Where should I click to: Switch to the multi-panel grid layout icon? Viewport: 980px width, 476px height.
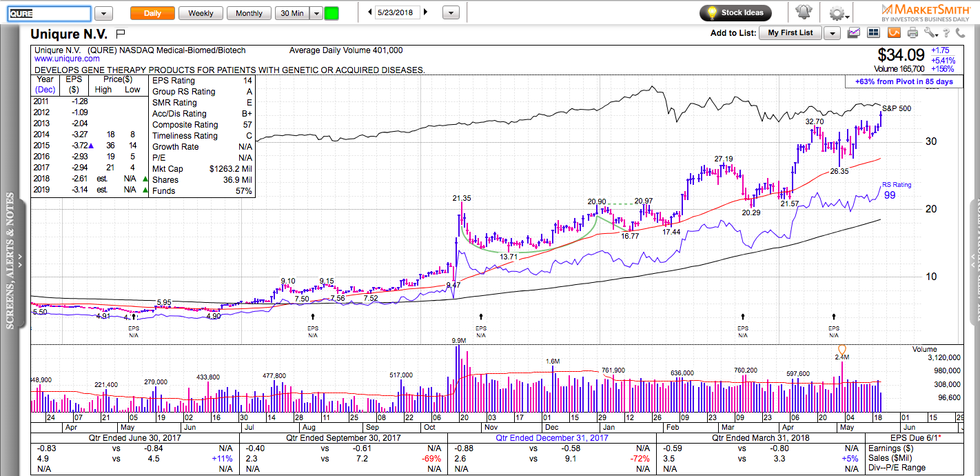(874, 32)
